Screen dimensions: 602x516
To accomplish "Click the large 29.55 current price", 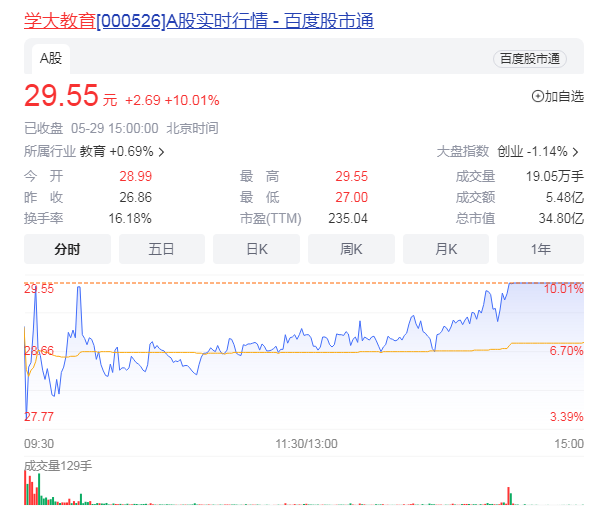I will point(62,96).
